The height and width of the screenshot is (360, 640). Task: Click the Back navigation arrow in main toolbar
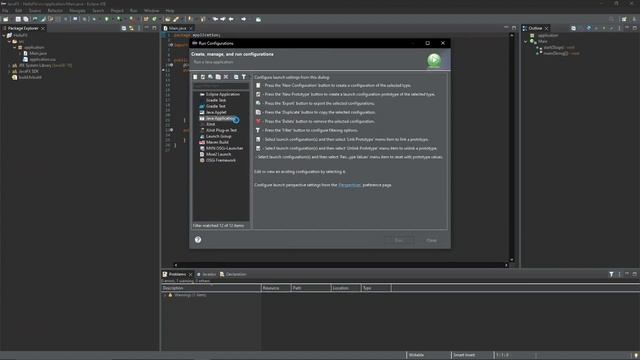point(231,19)
